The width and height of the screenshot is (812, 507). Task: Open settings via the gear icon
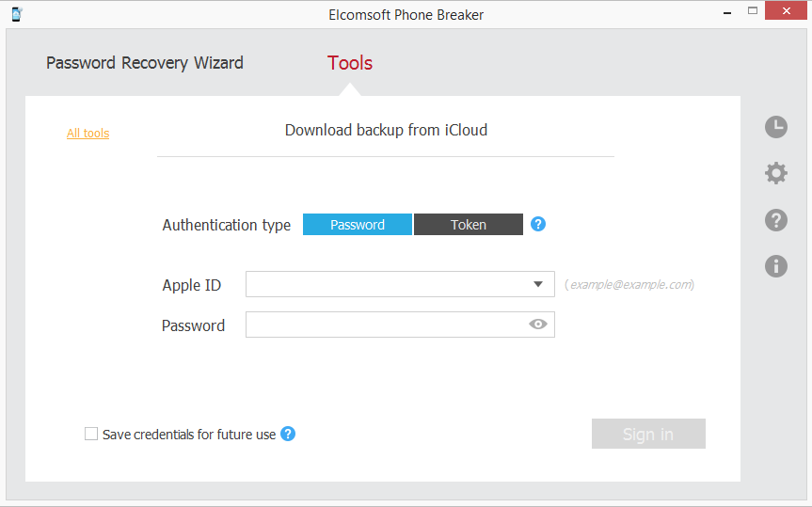pyautogui.click(x=775, y=173)
